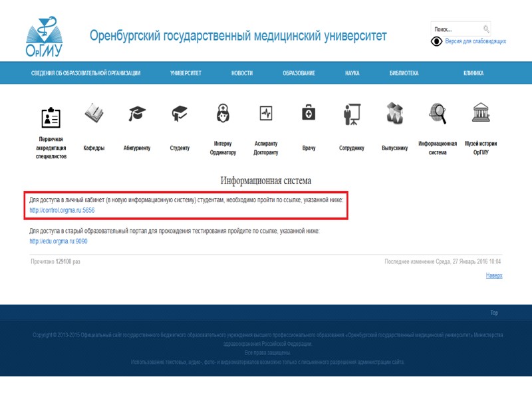Click the Последнее изменение date text
Viewport: 532px width, 399px height.
(x=442, y=261)
